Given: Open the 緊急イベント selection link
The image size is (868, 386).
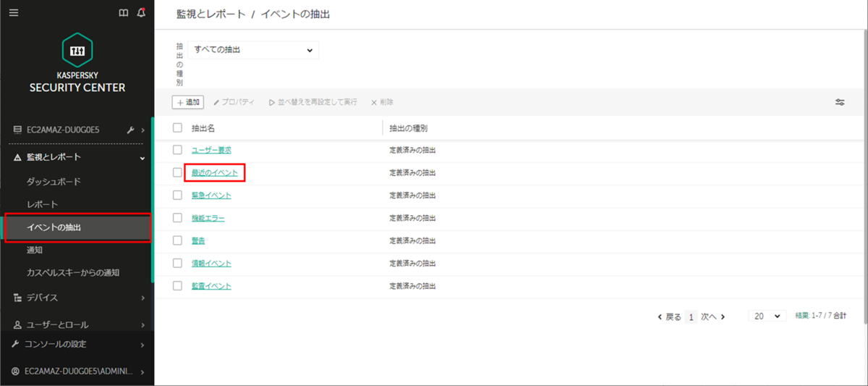Looking at the screenshot, I should (x=211, y=196).
